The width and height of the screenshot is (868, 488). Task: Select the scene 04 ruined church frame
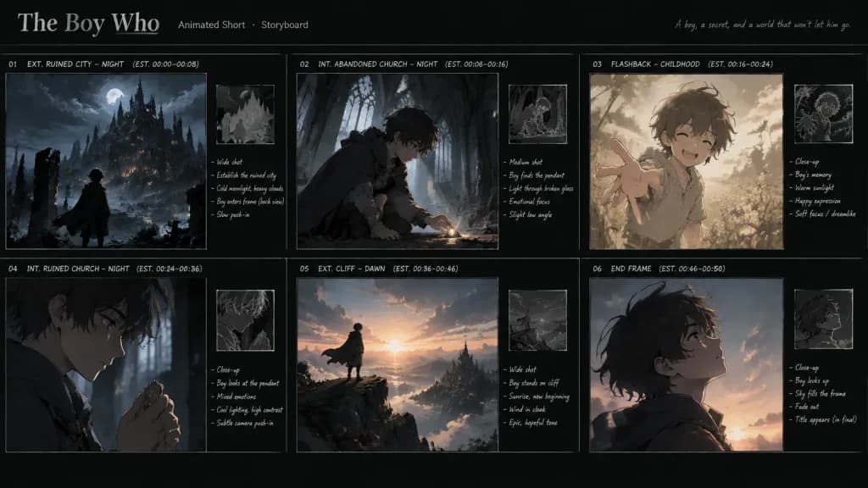(106, 365)
